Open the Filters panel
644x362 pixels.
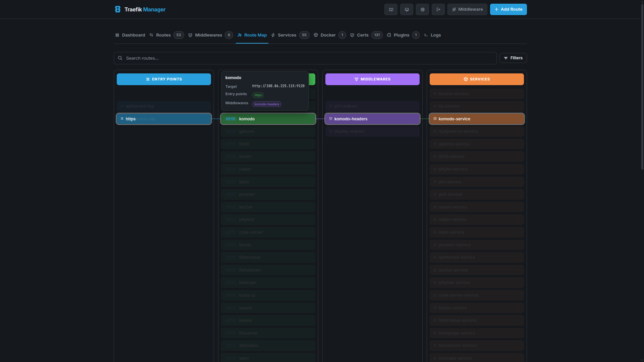pyautogui.click(x=513, y=58)
